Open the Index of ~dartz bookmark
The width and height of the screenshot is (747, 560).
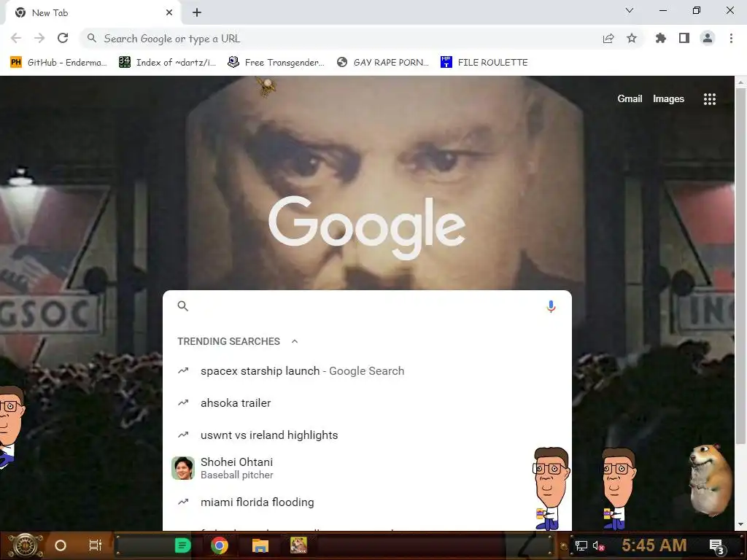(167, 63)
